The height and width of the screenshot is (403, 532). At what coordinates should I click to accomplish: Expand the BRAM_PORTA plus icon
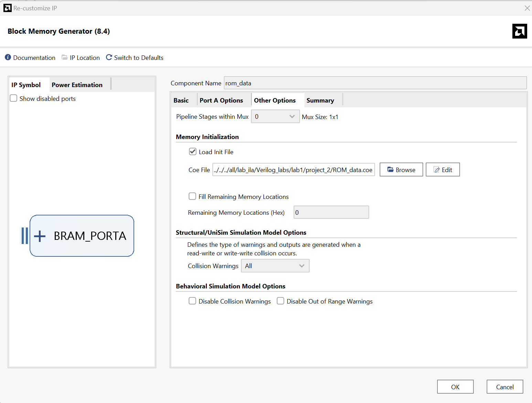(x=40, y=236)
